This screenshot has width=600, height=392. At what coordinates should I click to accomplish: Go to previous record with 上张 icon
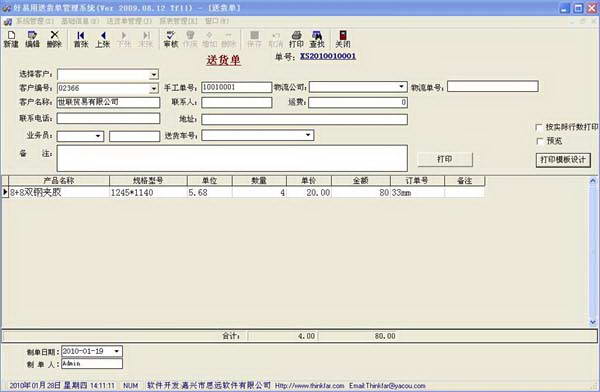(103, 39)
